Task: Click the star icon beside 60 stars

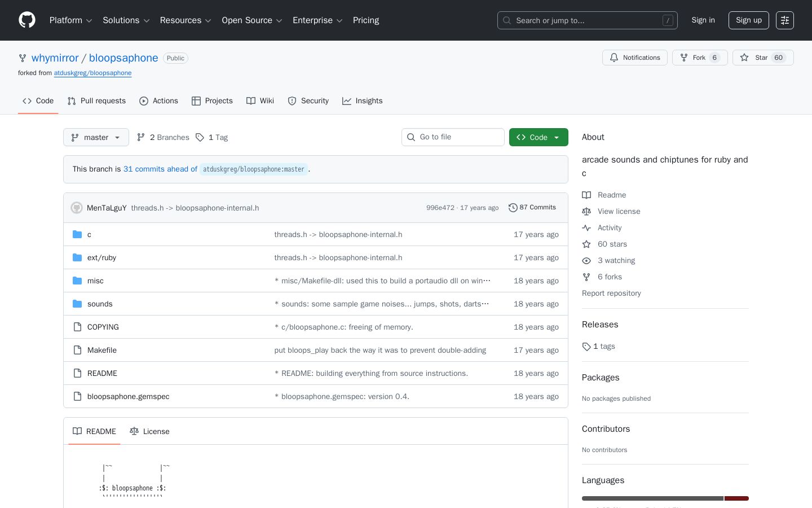Action: [x=586, y=244]
